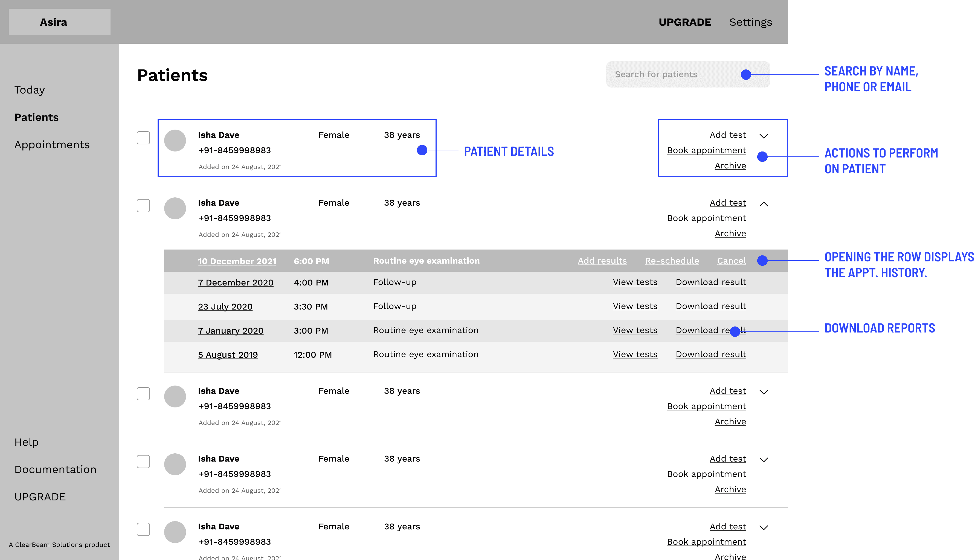Viewport: 975px width, 560px height.
Task: Click the expanded patient's avatar circle
Action: pyautogui.click(x=175, y=208)
